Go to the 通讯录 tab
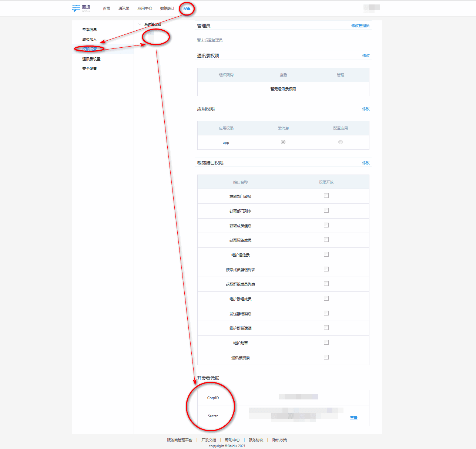 (x=124, y=9)
